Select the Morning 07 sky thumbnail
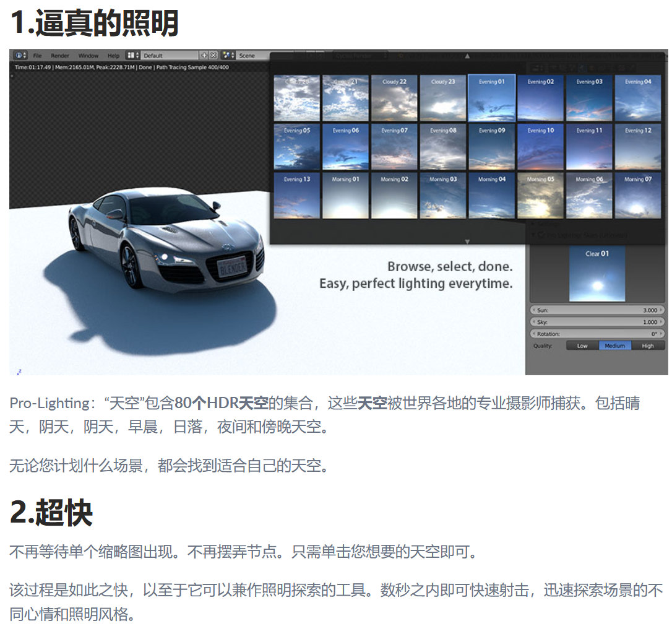 click(x=638, y=196)
